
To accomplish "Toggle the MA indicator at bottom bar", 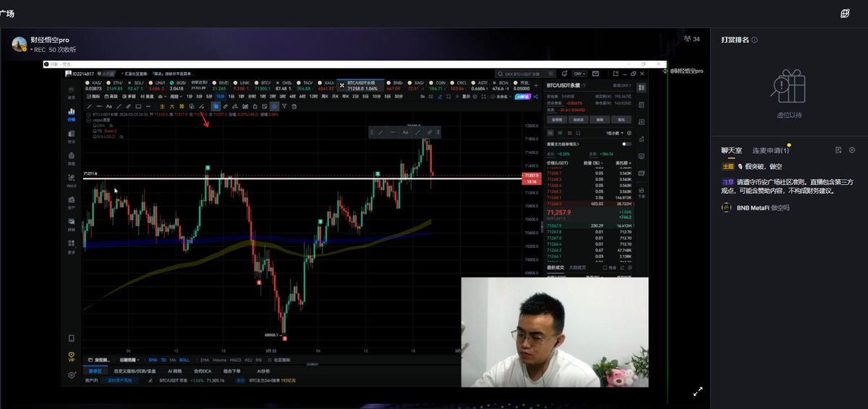I will click(172, 360).
